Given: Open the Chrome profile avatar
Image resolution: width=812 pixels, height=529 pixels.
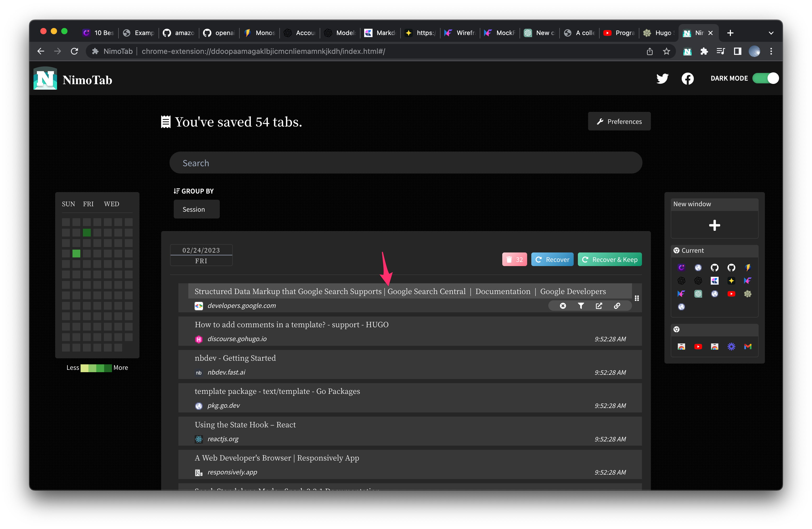Looking at the screenshot, I should [754, 51].
